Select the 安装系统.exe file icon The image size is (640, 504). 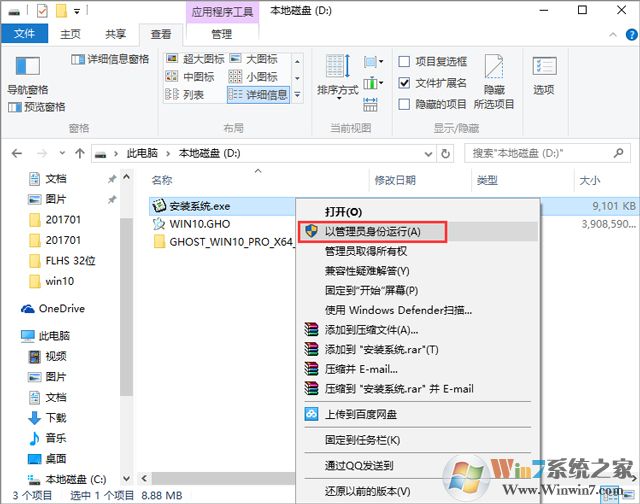click(x=158, y=205)
